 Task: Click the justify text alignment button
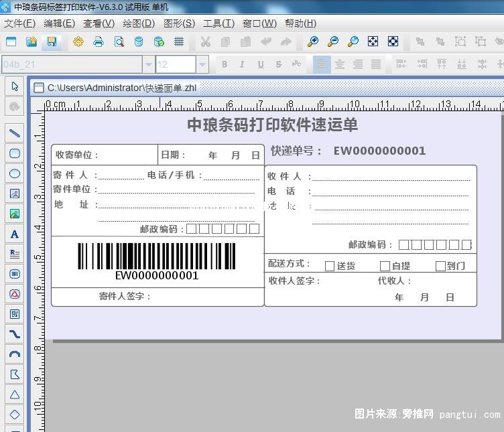click(x=376, y=64)
